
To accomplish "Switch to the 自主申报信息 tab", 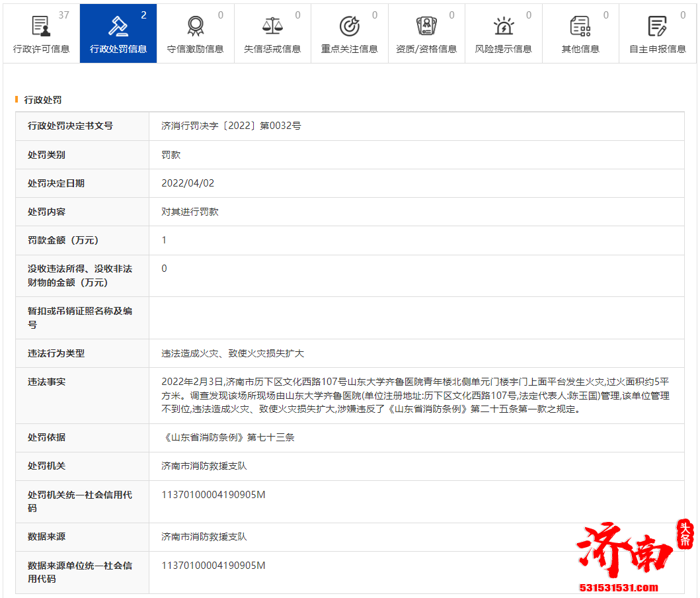I will [x=656, y=48].
